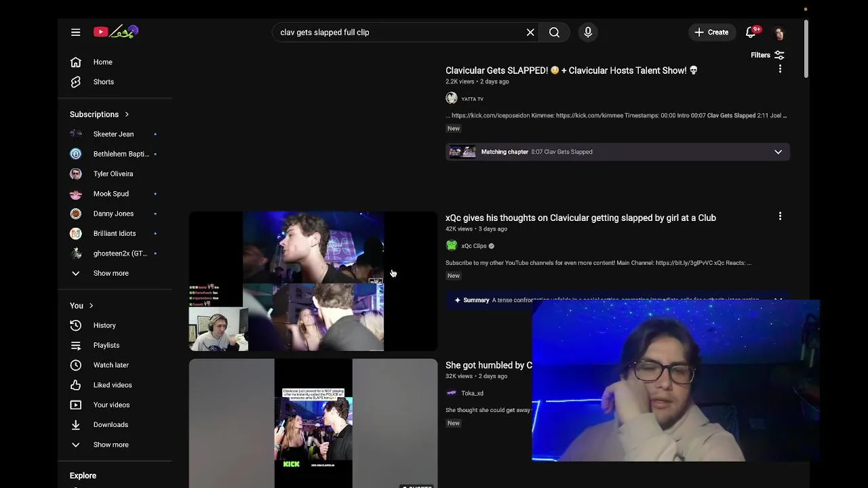
Task: Open the matching chapter thumbnail
Action: click(x=462, y=152)
